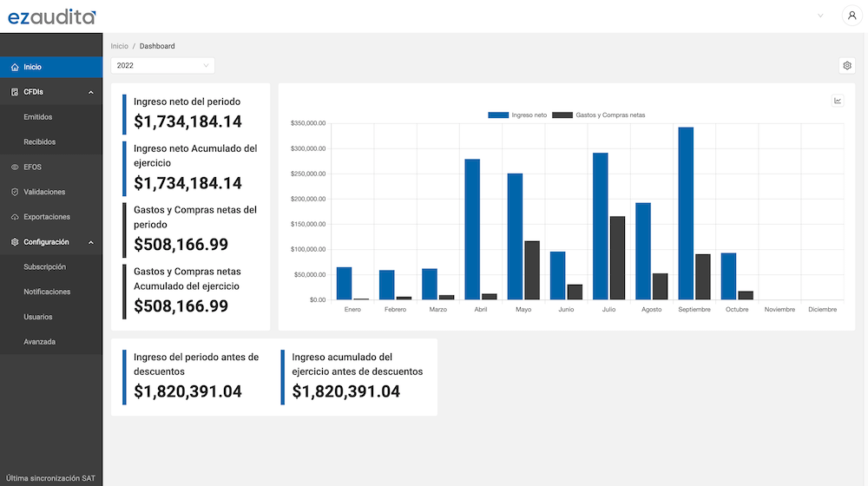Toggle Gastos y Compras netas legend

coord(599,115)
